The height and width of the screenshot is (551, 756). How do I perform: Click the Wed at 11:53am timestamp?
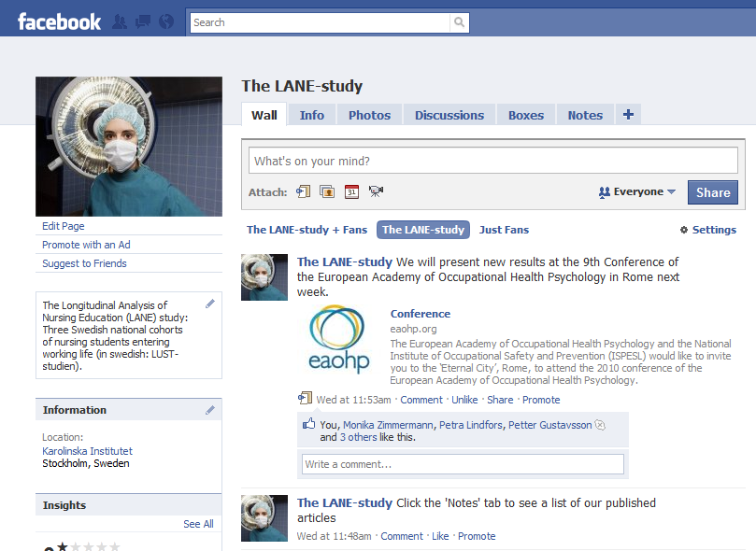(353, 400)
